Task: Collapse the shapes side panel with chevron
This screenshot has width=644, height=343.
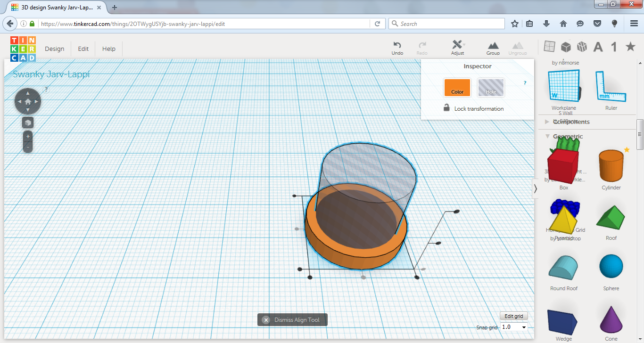Action: coord(535,188)
